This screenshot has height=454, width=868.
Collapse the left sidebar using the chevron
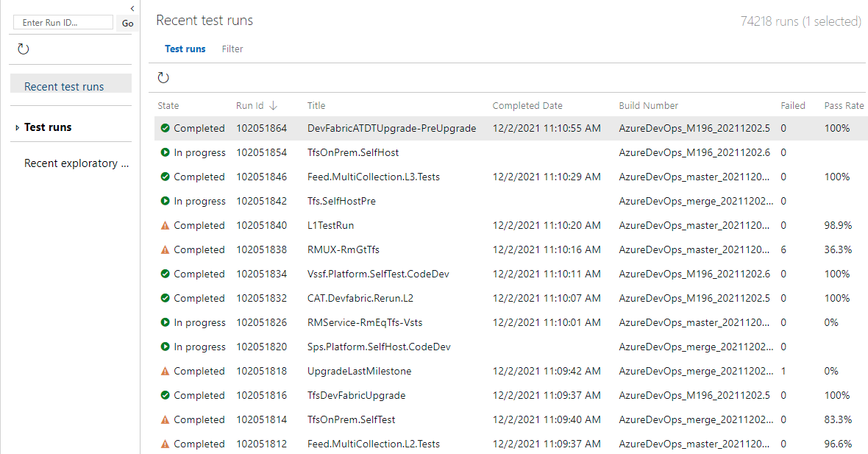point(132,8)
